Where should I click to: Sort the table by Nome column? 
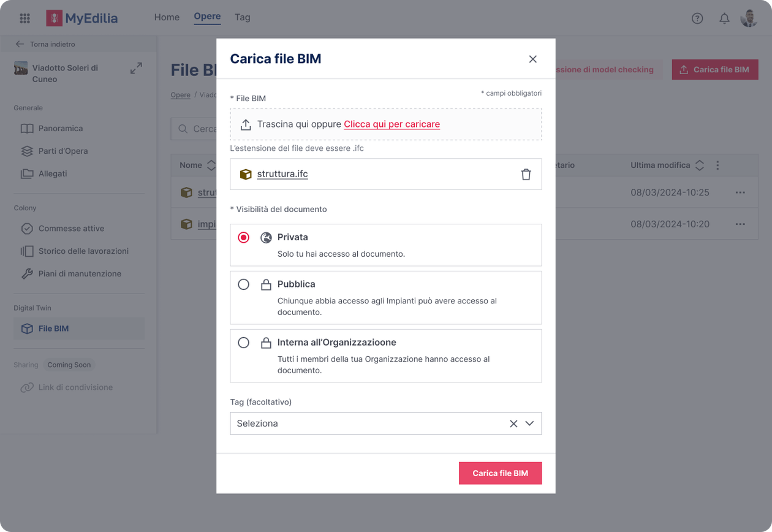coord(212,165)
